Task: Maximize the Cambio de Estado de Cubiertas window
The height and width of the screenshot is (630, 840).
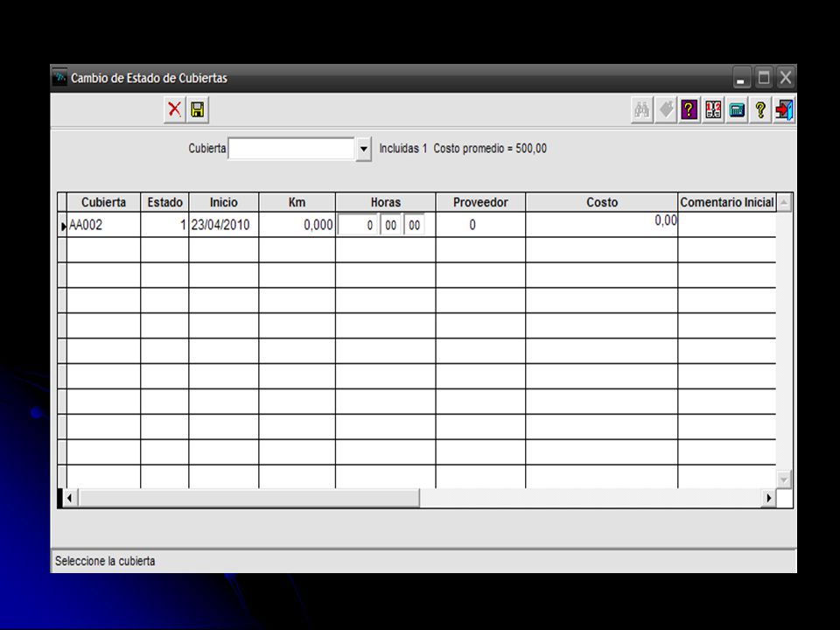Action: click(764, 78)
